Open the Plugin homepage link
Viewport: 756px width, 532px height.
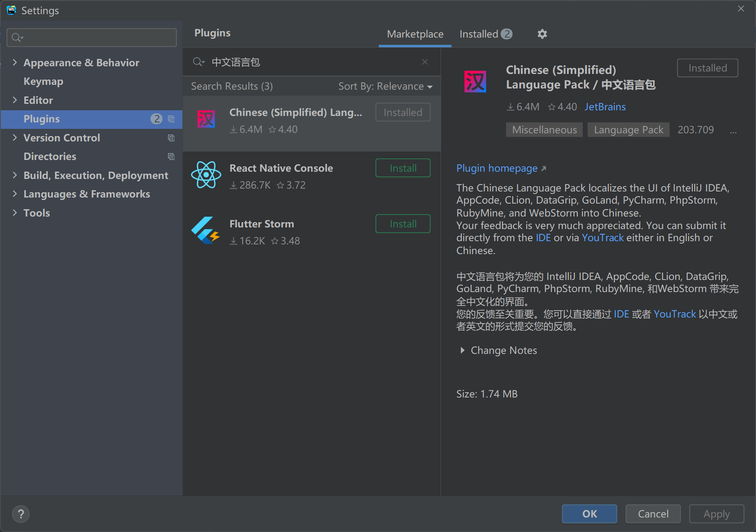[x=497, y=168]
